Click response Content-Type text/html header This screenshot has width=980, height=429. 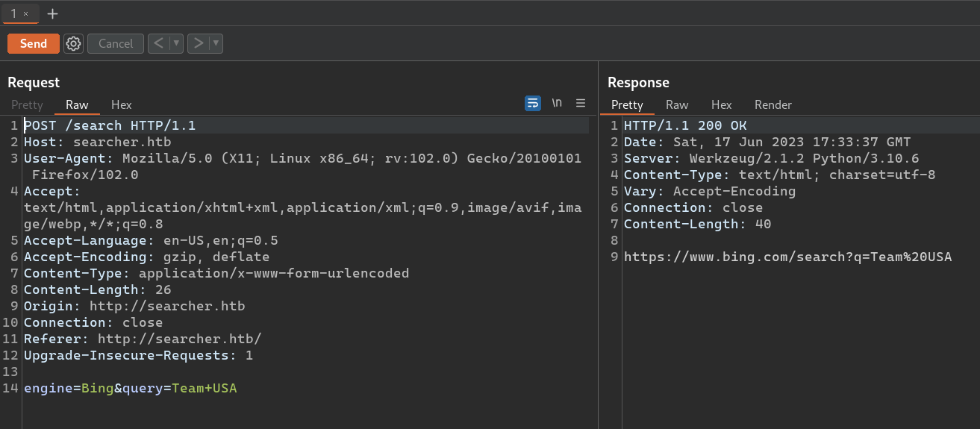coord(780,175)
